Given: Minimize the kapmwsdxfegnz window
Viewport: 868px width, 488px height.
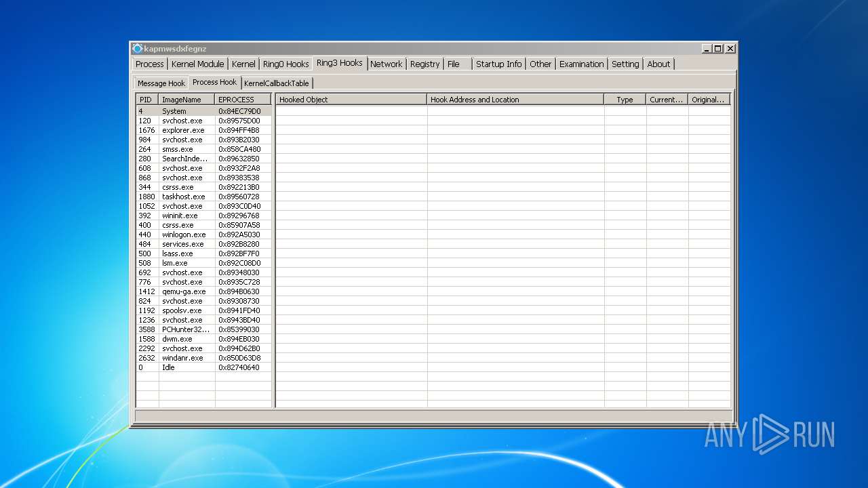Looking at the screenshot, I should [x=707, y=49].
